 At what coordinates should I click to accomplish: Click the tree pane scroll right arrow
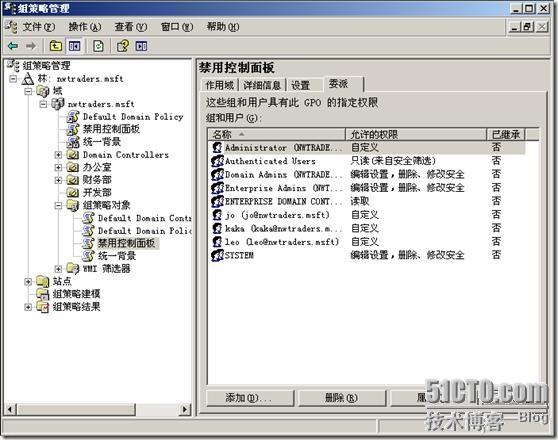click(x=185, y=409)
